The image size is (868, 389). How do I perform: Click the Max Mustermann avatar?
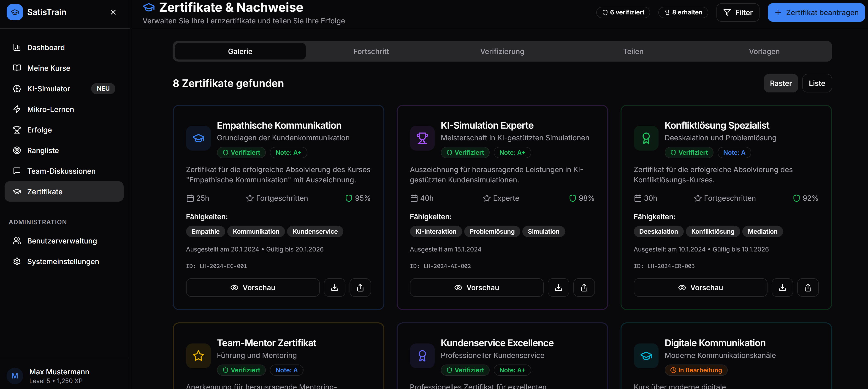click(15, 376)
